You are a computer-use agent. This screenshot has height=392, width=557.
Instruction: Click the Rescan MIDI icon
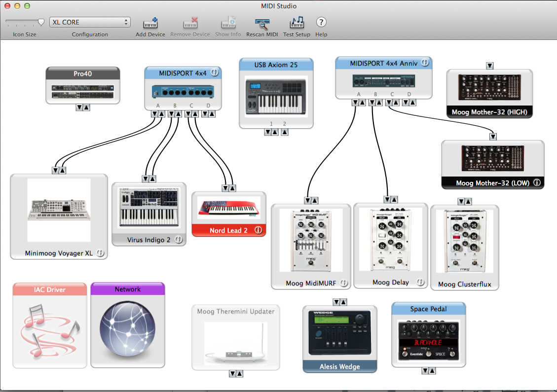pyautogui.click(x=262, y=24)
